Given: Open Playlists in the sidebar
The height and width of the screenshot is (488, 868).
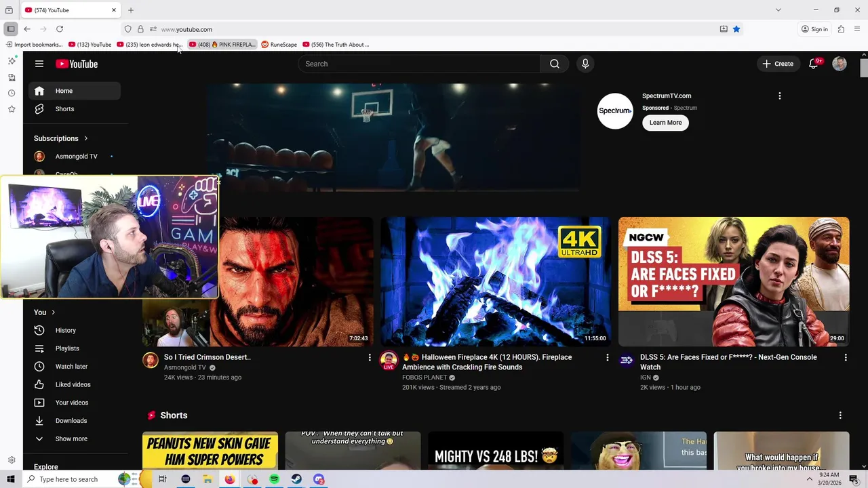Looking at the screenshot, I should coord(75,348).
